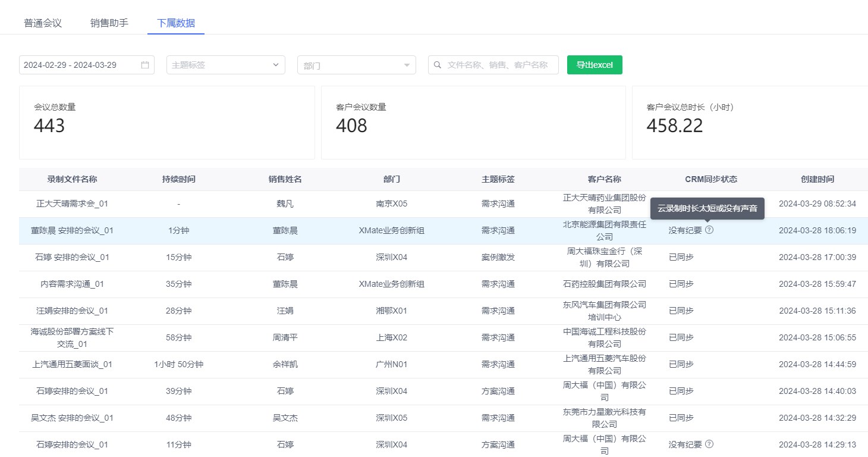
Task: Click department cell 湘鄂X01
Action: tap(392, 311)
